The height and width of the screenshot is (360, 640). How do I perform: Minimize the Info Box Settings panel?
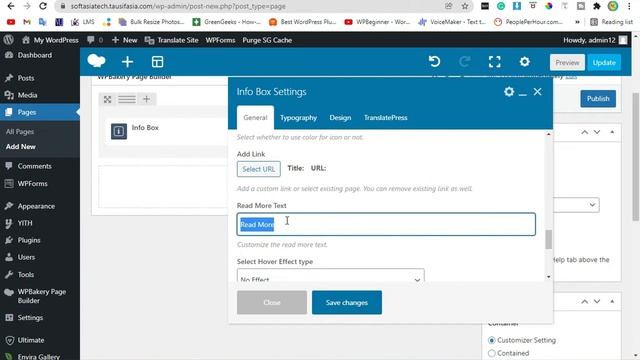click(522, 94)
